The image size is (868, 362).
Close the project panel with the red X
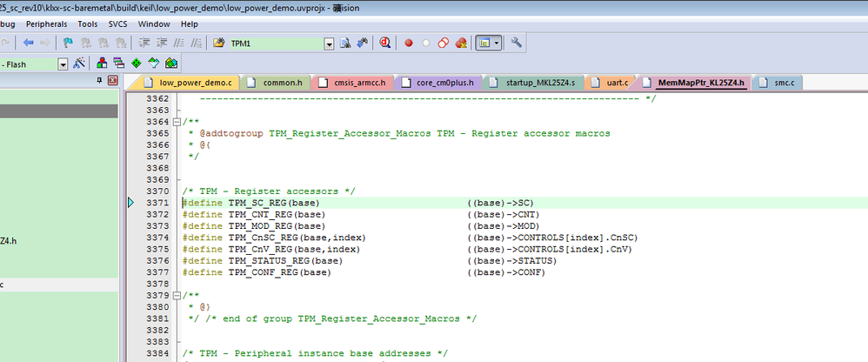pos(113,80)
